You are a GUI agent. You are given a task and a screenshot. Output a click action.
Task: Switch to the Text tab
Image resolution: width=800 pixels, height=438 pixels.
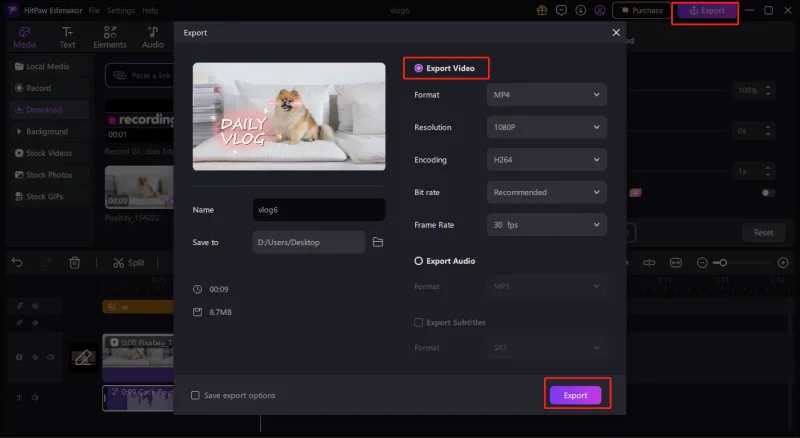(67, 38)
